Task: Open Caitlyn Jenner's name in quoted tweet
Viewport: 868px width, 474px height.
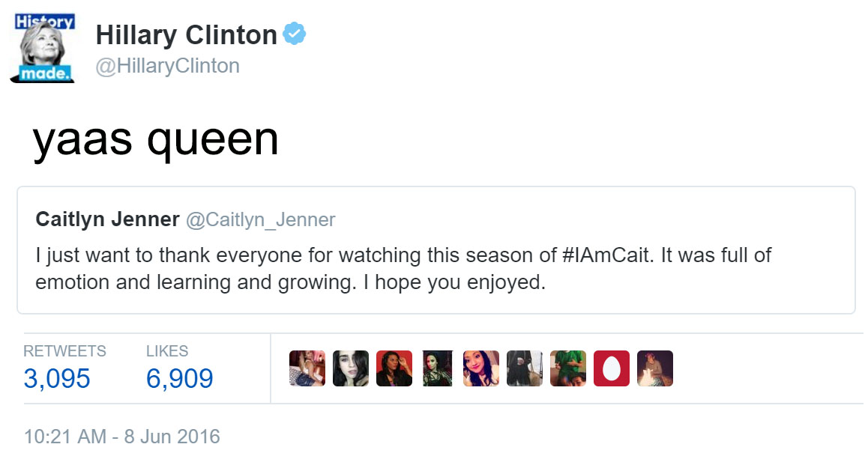Action: (107, 219)
